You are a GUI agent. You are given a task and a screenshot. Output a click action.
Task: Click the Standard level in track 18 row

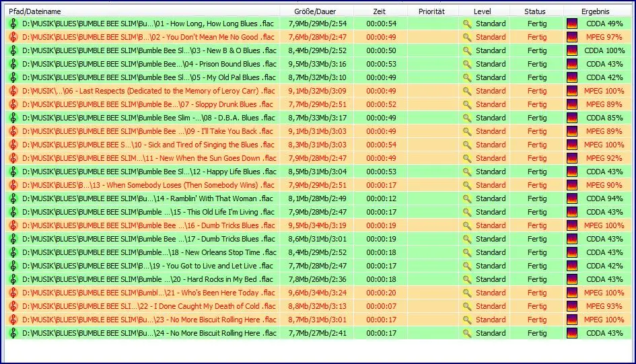point(491,252)
